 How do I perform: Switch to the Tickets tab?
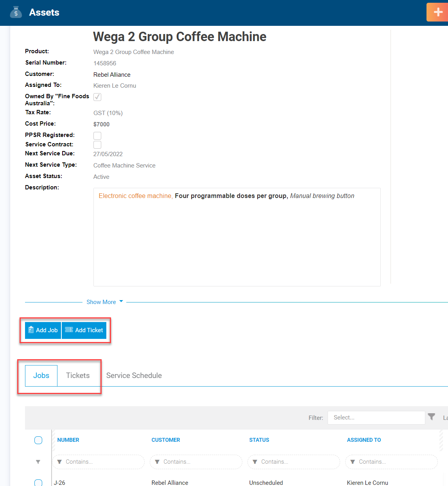click(78, 376)
